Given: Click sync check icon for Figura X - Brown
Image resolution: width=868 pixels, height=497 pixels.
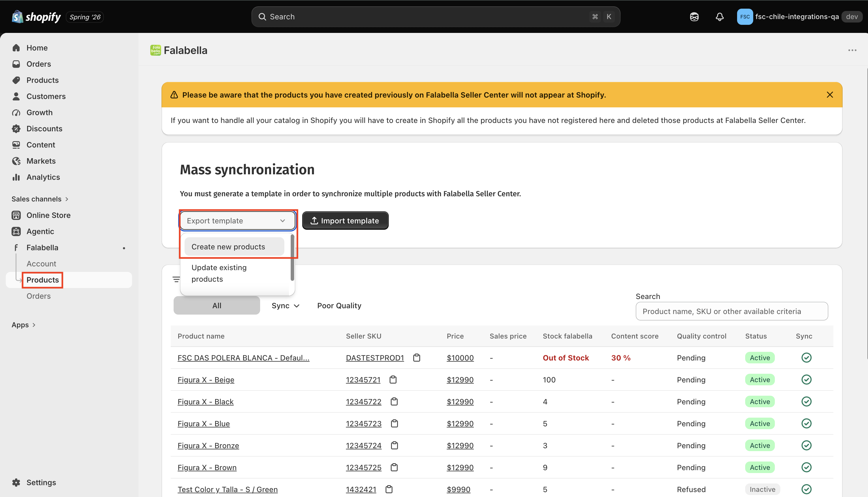Looking at the screenshot, I should 806,467.
